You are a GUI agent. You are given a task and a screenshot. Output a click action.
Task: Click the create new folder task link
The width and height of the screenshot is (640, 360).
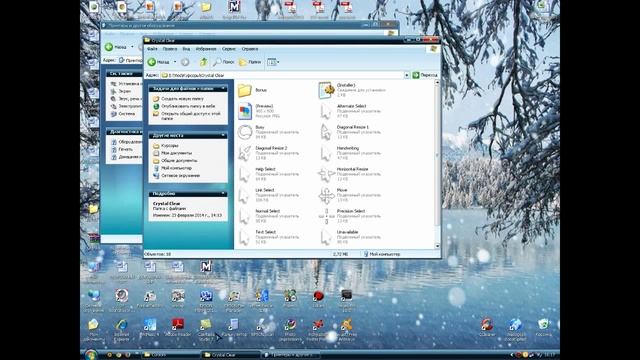coord(178,99)
